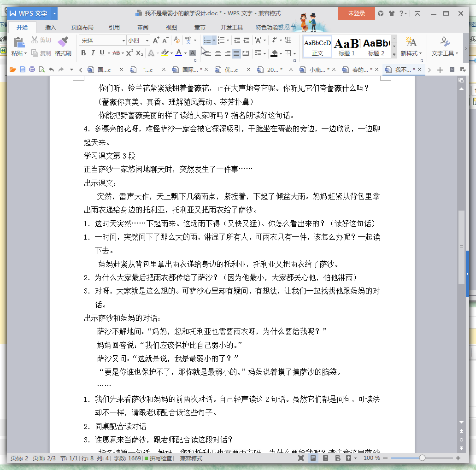The width and height of the screenshot is (476, 470).
Task: Open a file with the folder icon
Action: tap(13, 70)
